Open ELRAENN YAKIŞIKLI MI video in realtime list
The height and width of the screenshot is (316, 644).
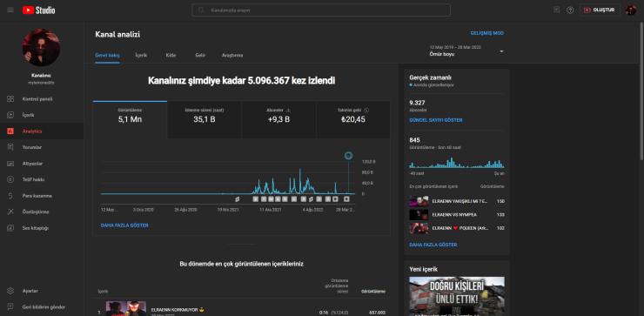click(x=457, y=201)
